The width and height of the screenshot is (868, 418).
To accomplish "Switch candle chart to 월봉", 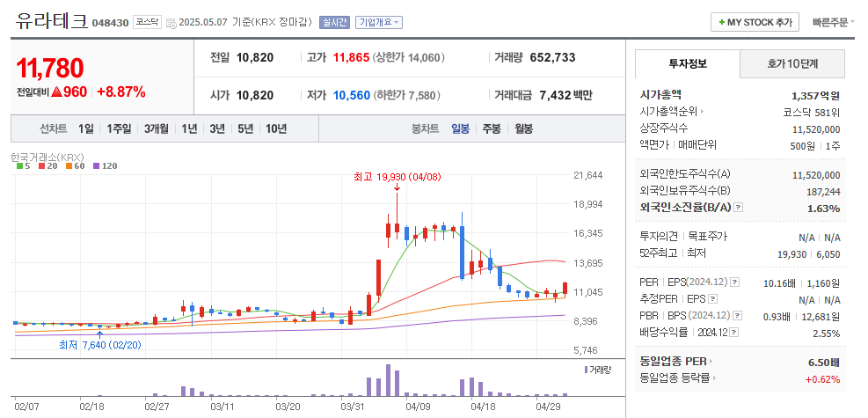I will [x=523, y=128].
